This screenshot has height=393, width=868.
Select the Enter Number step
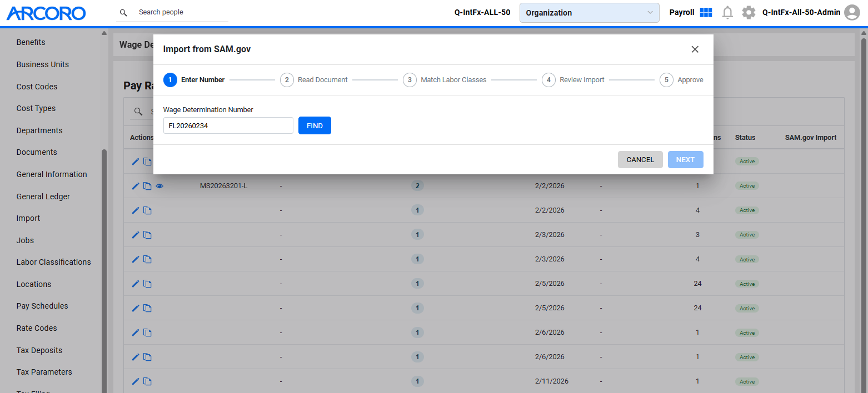tap(194, 80)
